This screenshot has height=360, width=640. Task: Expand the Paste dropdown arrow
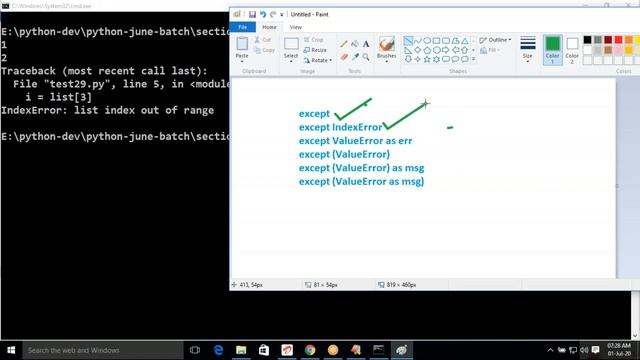[242, 62]
